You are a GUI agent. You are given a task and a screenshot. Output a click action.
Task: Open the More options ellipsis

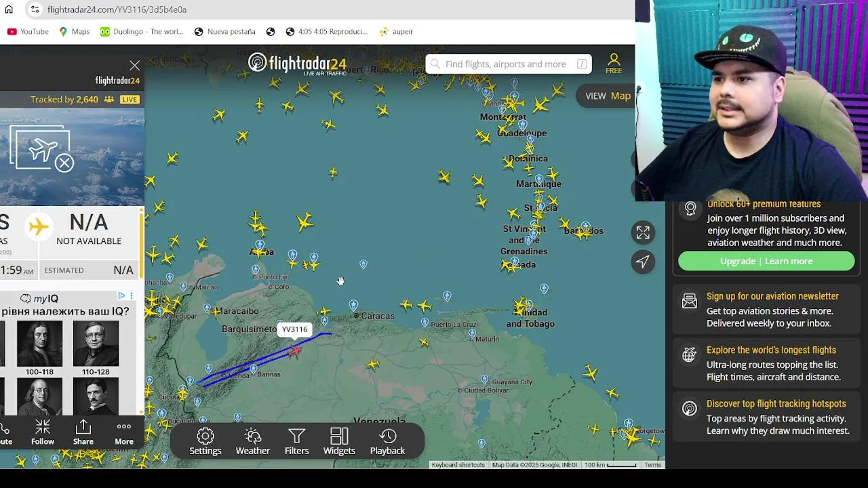[x=124, y=432]
